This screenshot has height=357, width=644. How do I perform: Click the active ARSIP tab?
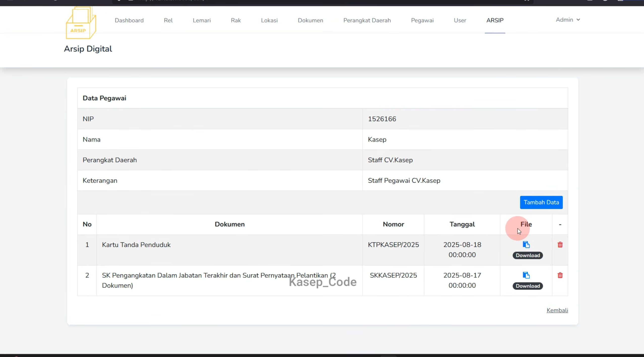[x=495, y=20]
